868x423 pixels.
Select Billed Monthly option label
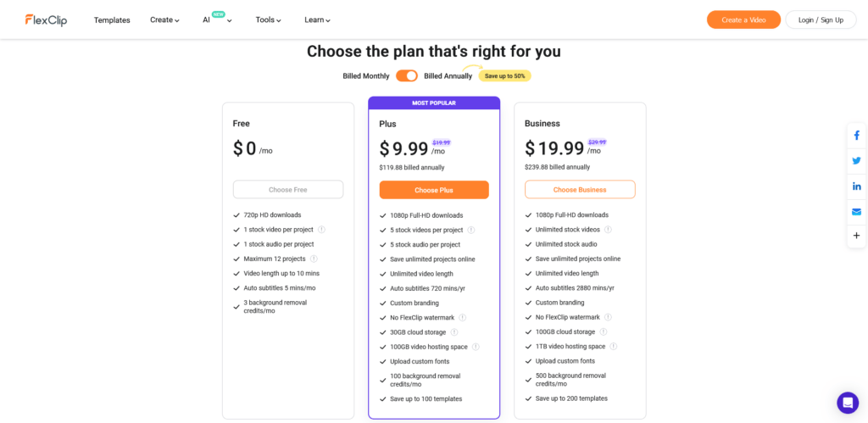[x=366, y=75]
